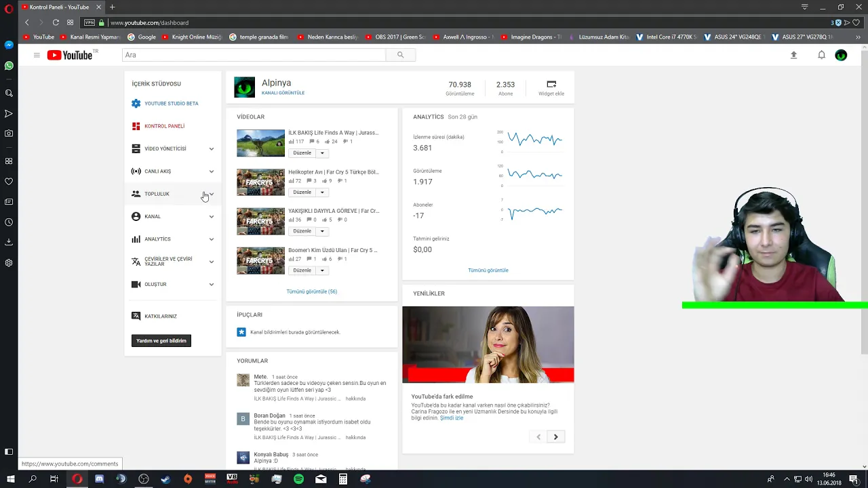Open Opera sidebar downloads icon
The height and width of the screenshot is (488, 868).
point(9,241)
